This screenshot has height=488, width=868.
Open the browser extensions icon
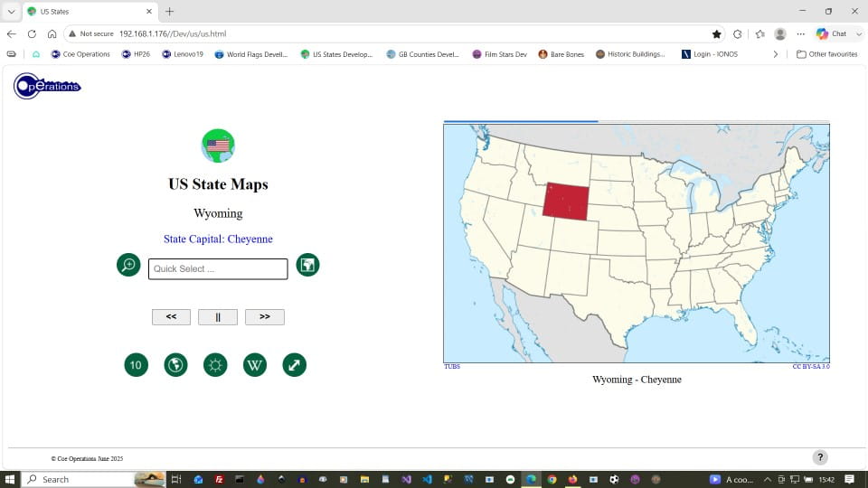tap(738, 33)
